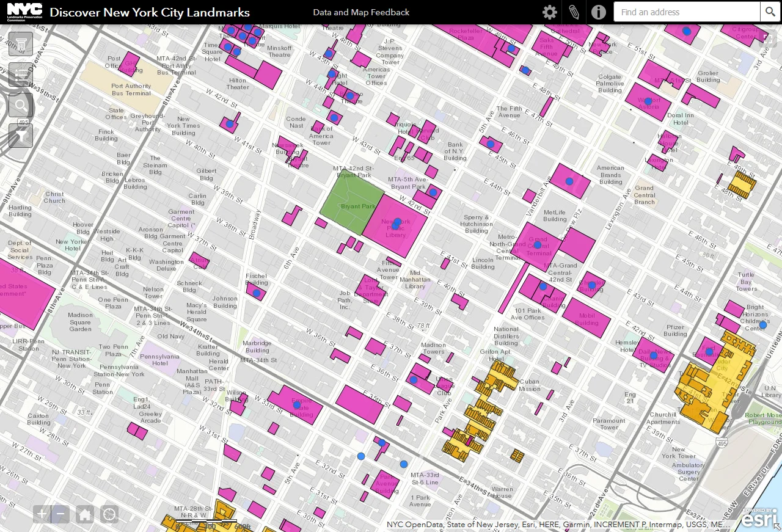Screen dimensions: 782x532
Task: Select the Mobil Building pink polygon
Action: coord(586,317)
